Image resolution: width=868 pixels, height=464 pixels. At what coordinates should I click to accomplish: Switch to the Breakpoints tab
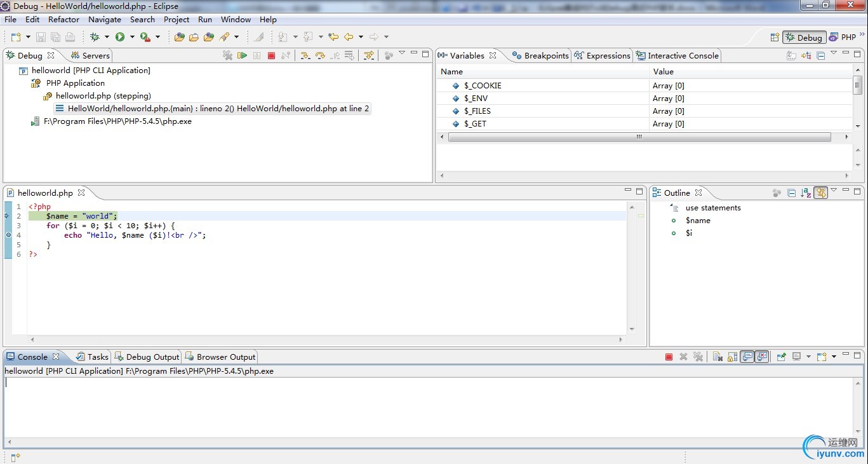(x=540, y=56)
